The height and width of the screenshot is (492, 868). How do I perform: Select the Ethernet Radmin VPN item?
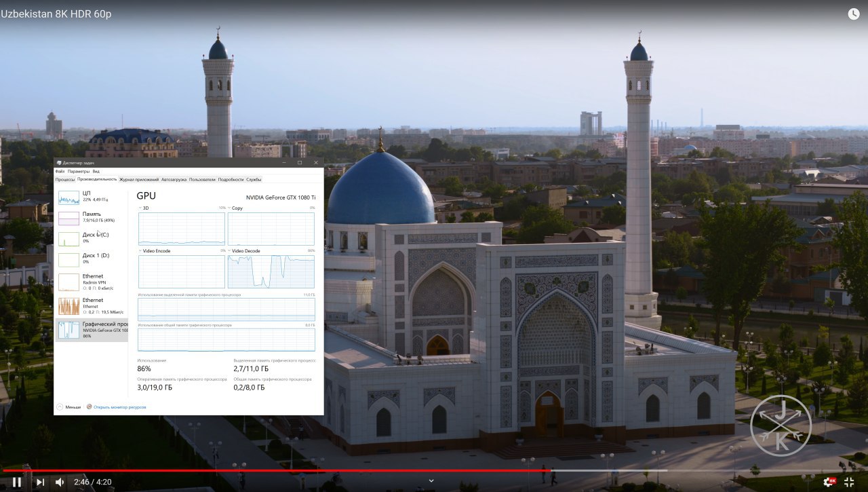pos(91,282)
